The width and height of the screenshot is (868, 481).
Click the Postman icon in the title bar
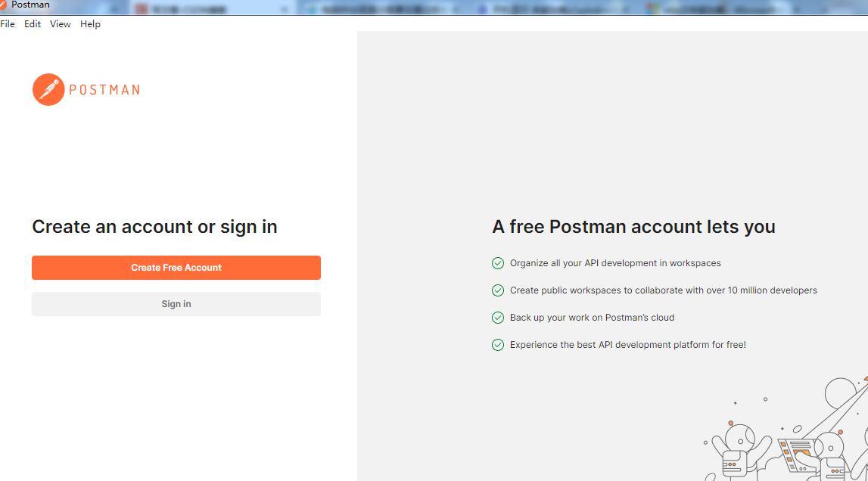click(6, 5)
